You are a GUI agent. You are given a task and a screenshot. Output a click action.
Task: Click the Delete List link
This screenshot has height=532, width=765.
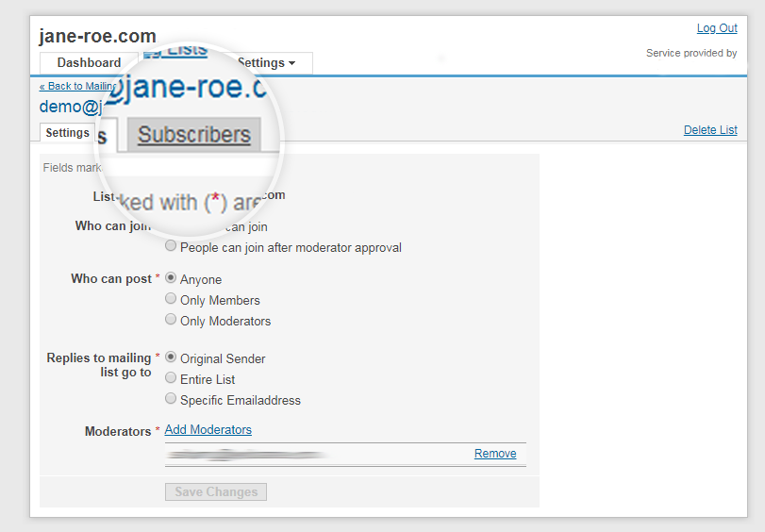709,130
